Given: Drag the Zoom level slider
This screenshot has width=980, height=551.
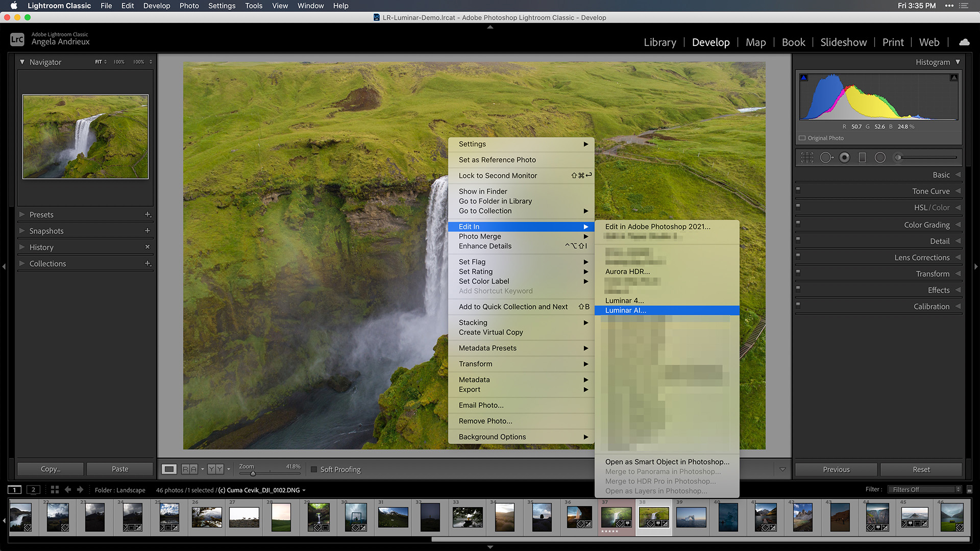Looking at the screenshot, I should coord(253,472).
